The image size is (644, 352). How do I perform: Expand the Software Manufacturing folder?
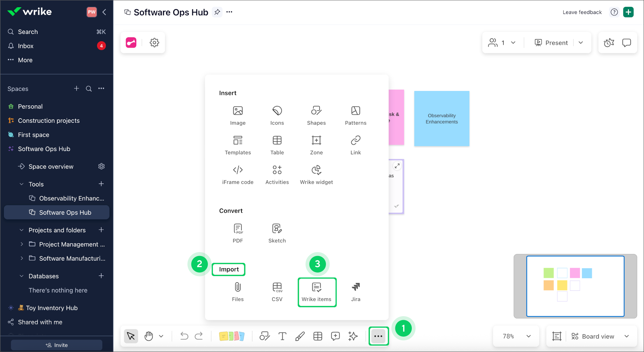(22, 258)
